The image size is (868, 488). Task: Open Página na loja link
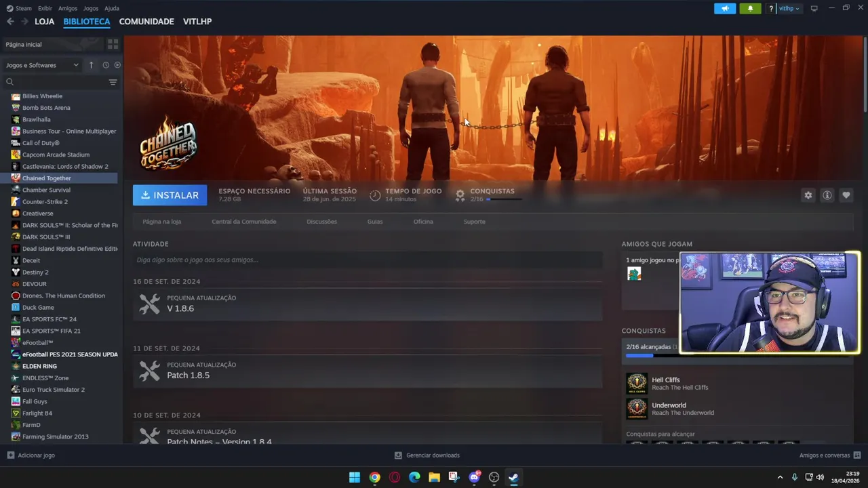point(161,222)
